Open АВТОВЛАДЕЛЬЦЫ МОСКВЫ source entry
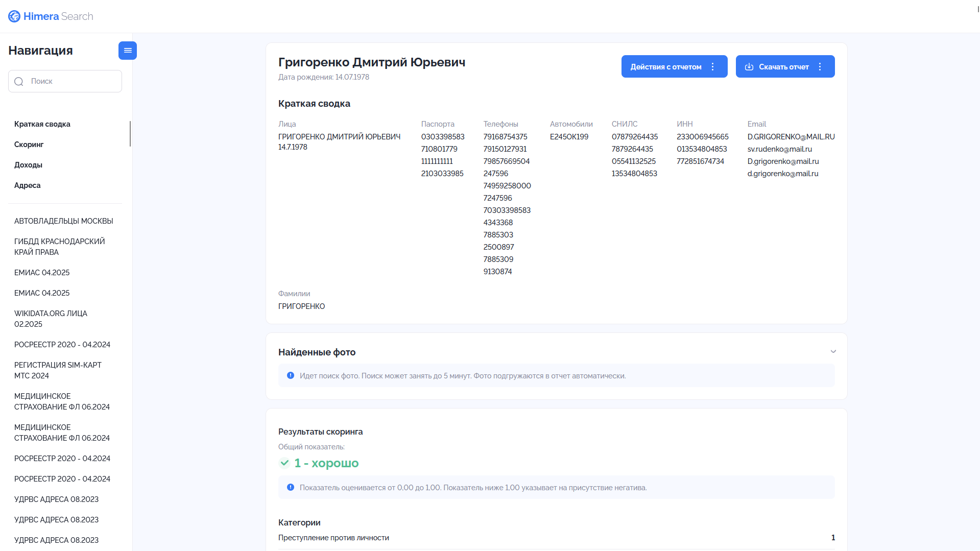The image size is (980, 551). click(64, 221)
